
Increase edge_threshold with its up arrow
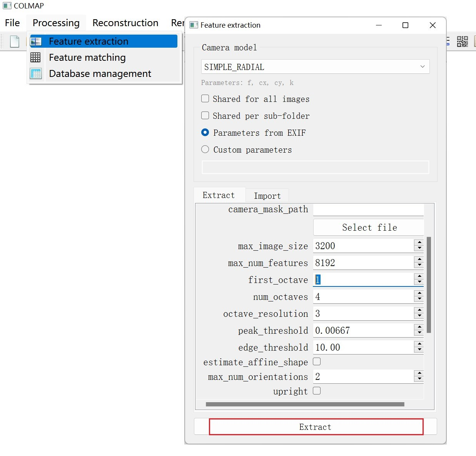[419, 344]
